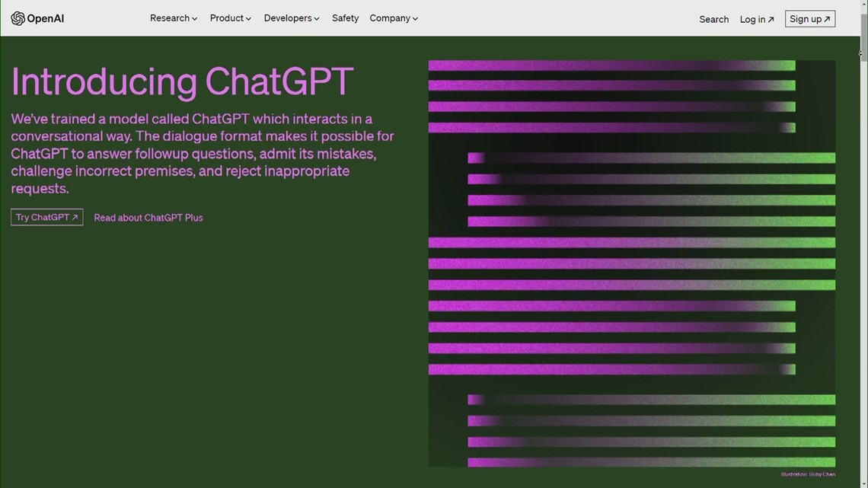This screenshot has width=868, height=488.
Task: Open the Search option
Action: 713,19
